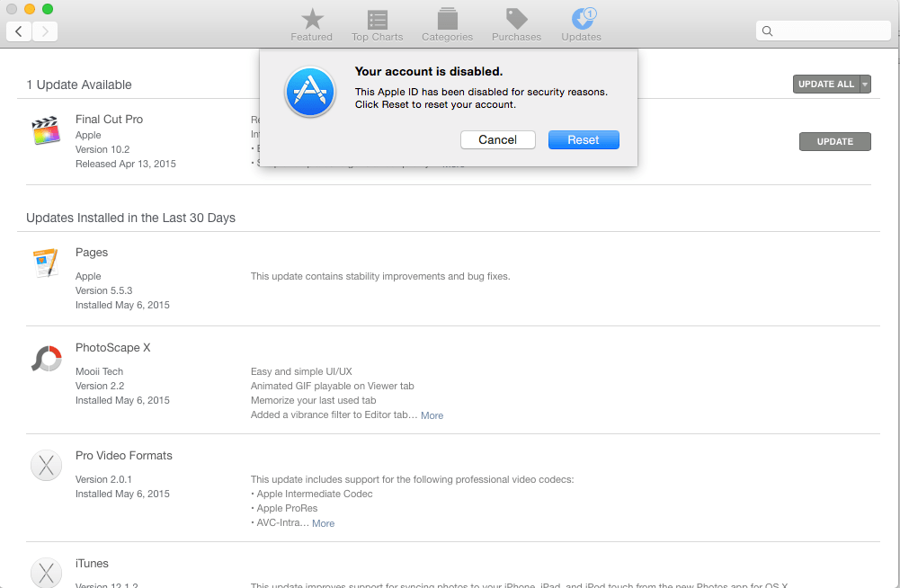Click the Reset button in dialog
This screenshot has height=588, width=900.
584,139
